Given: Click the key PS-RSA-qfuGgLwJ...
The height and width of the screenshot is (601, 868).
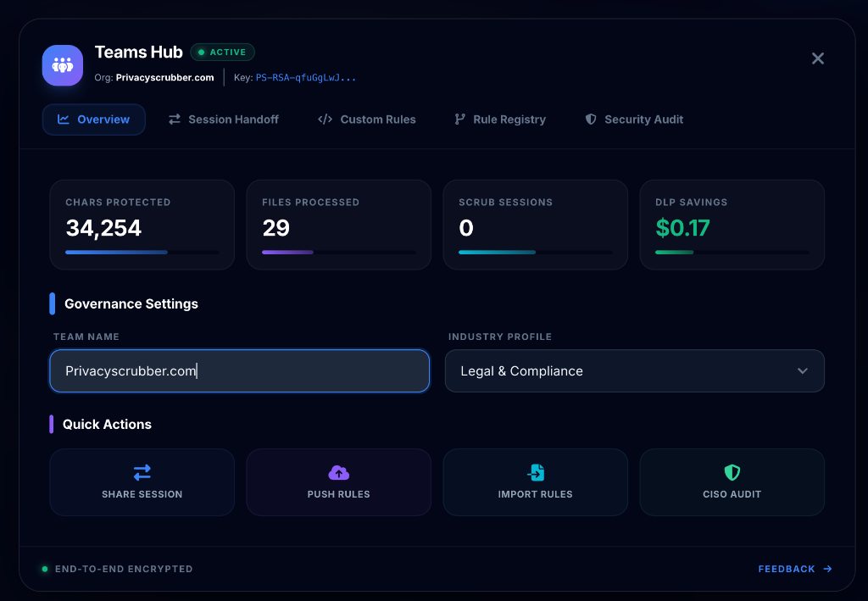Looking at the screenshot, I should [x=305, y=77].
